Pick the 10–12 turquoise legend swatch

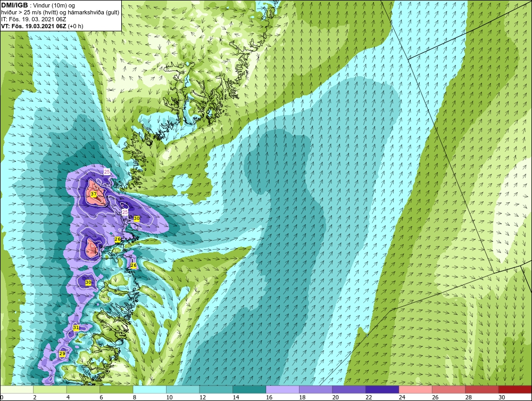pos(183,389)
